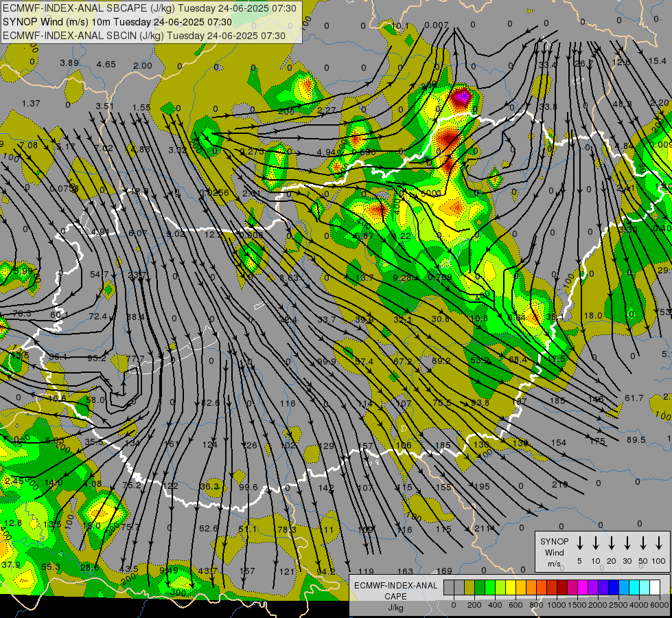Click the SBCIN title line in the header box
672x618 pixels.
(x=144, y=36)
